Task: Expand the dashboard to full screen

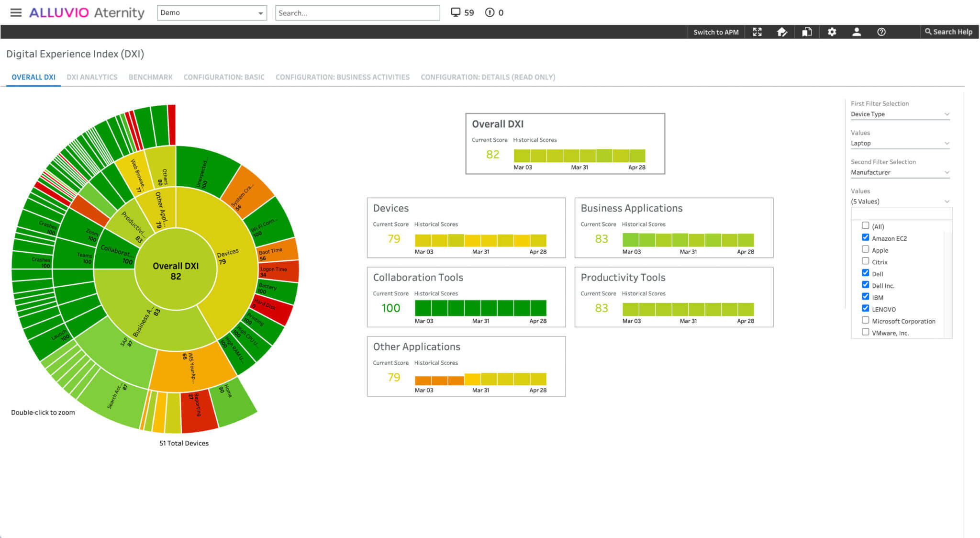Action: coord(757,32)
